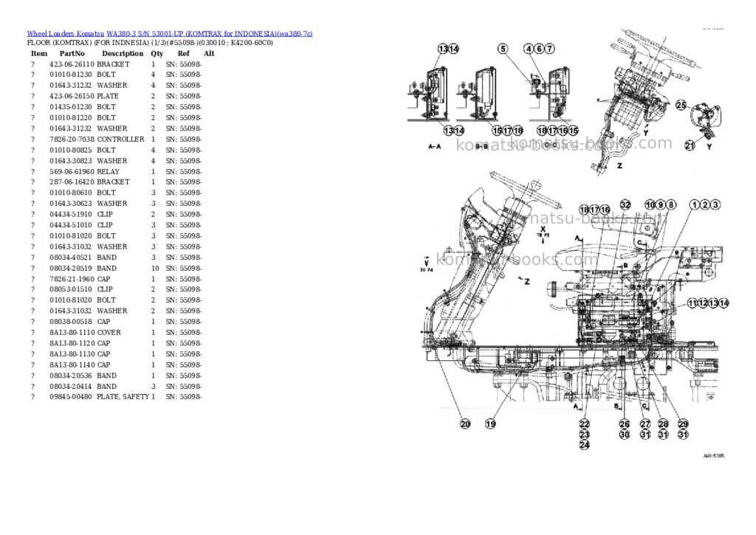Click the Ref column header
Screen dimensions: 756x535
184,53
